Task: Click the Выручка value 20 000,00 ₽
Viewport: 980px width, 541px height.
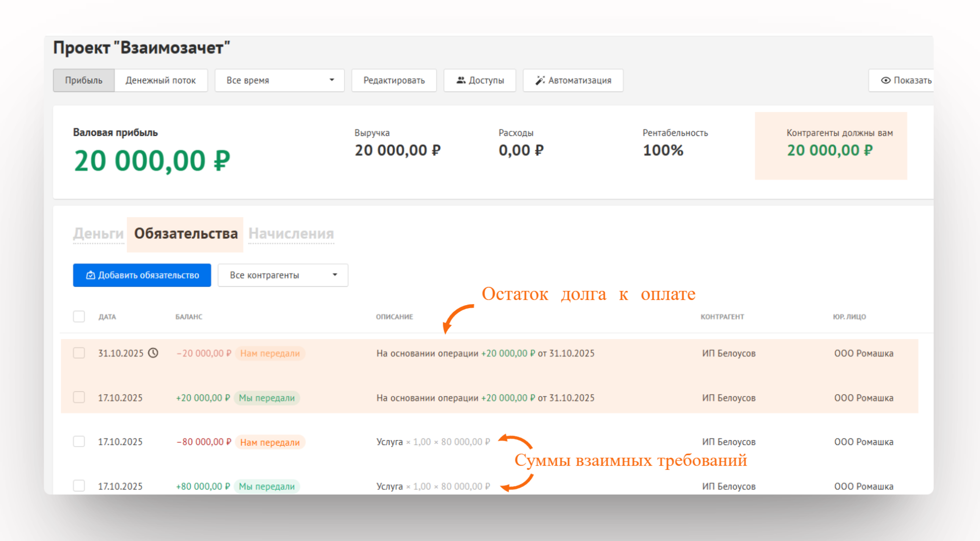Action: pyautogui.click(x=398, y=151)
